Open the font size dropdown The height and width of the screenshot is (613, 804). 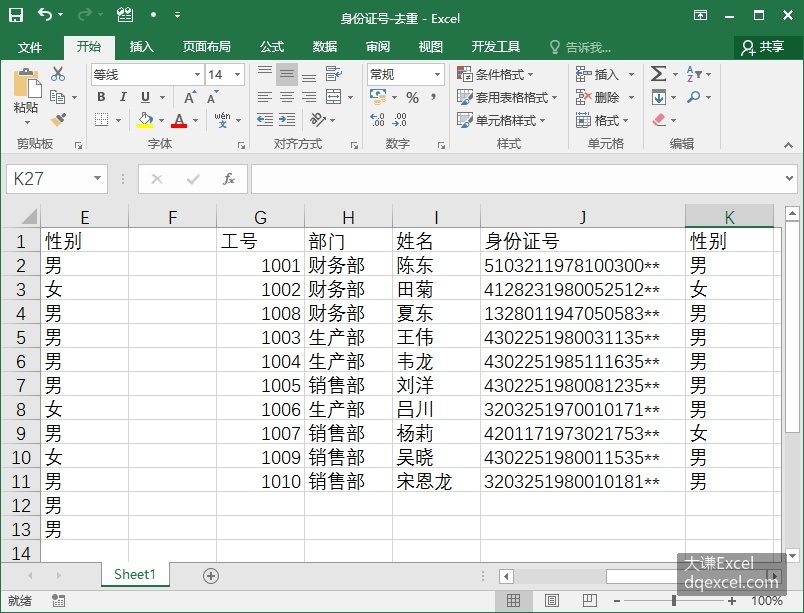tap(237, 75)
